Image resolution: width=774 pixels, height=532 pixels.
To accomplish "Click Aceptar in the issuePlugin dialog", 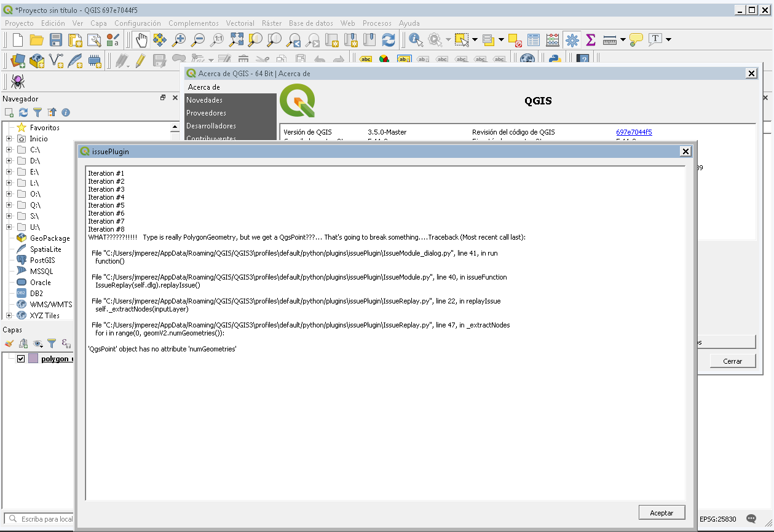I will [x=661, y=512].
